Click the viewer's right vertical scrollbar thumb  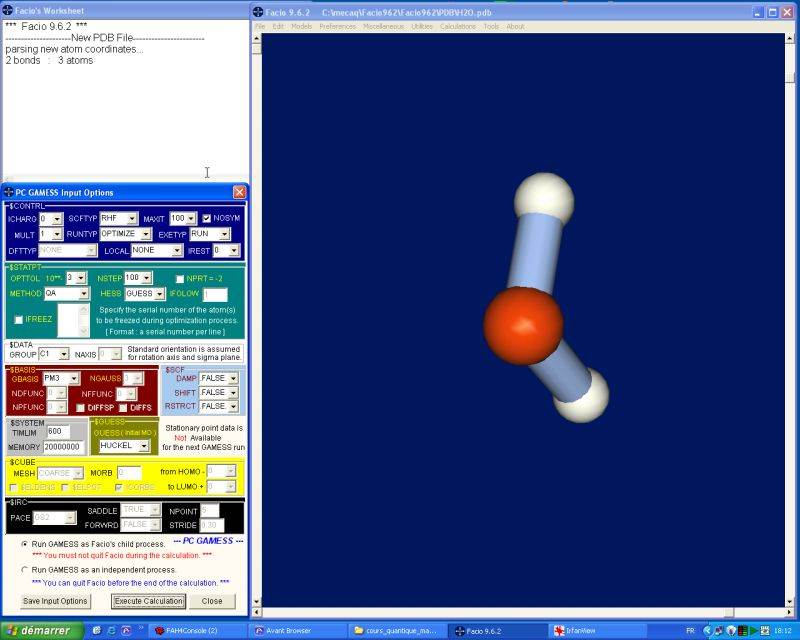click(x=791, y=78)
